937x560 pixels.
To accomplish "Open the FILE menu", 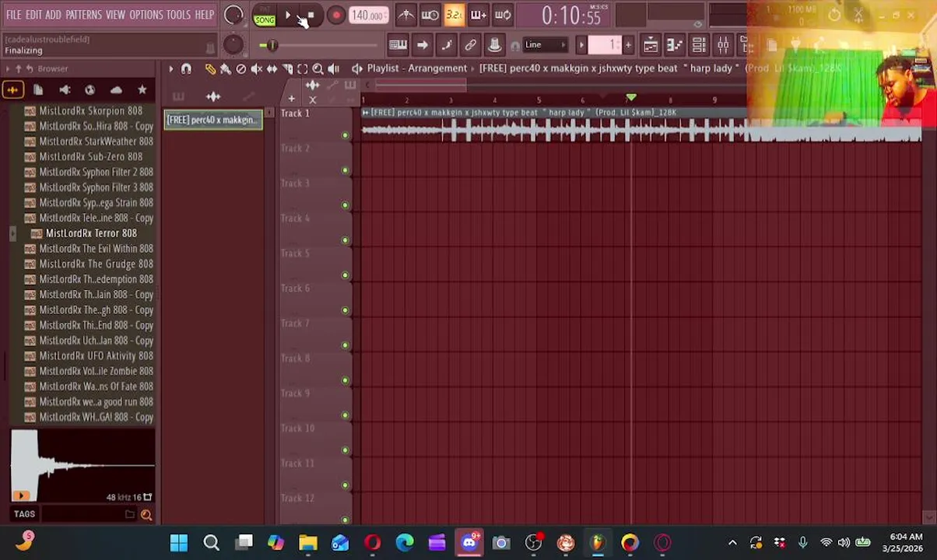I will point(14,15).
